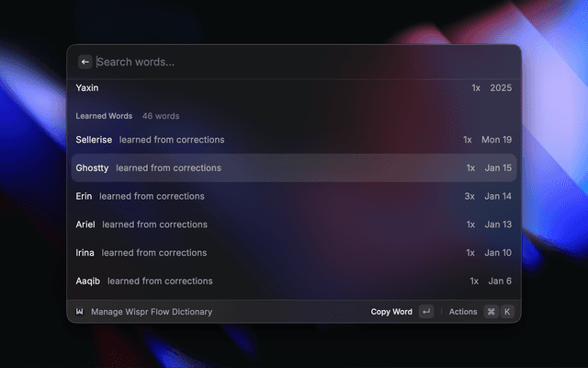The height and width of the screenshot is (368, 588).
Task: Select the Irina learned word
Action: pyautogui.click(x=85, y=253)
